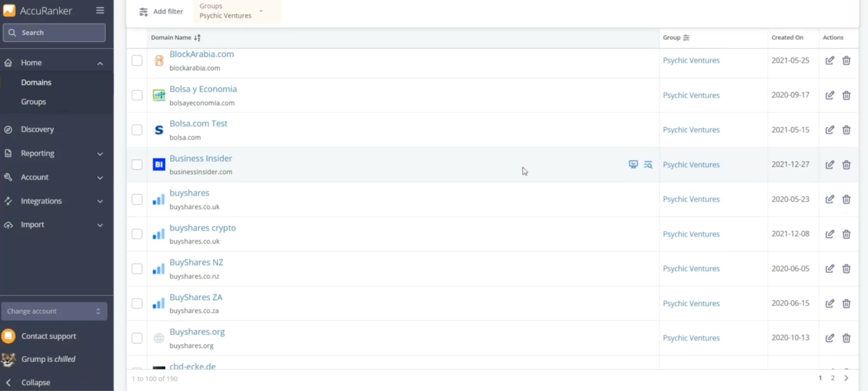Viewport: 868px width, 391px height.
Task: Delete the Buyshares.org domain
Action: pyautogui.click(x=846, y=338)
